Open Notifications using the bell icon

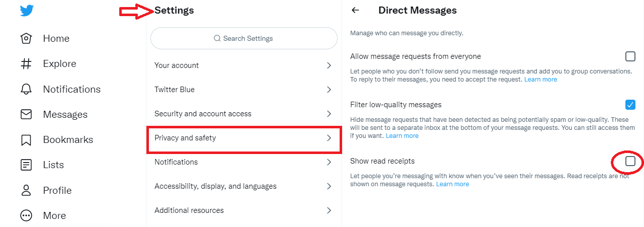pos(26,89)
